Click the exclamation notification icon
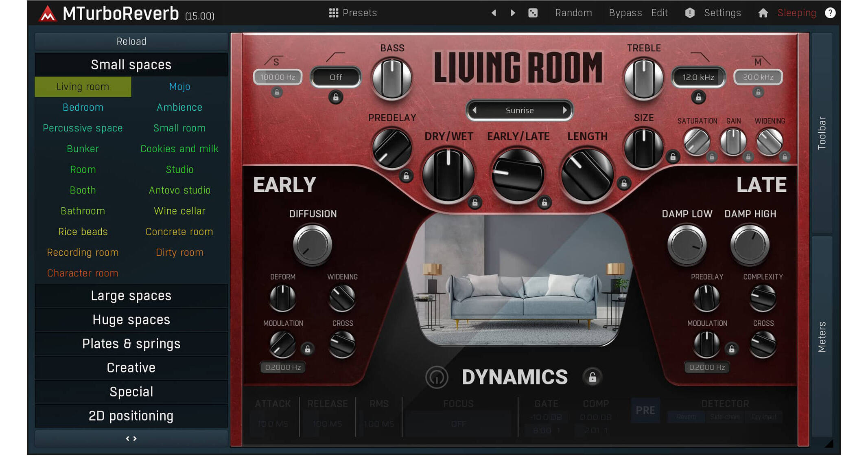The width and height of the screenshot is (868, 456). (x=690, y=13)
